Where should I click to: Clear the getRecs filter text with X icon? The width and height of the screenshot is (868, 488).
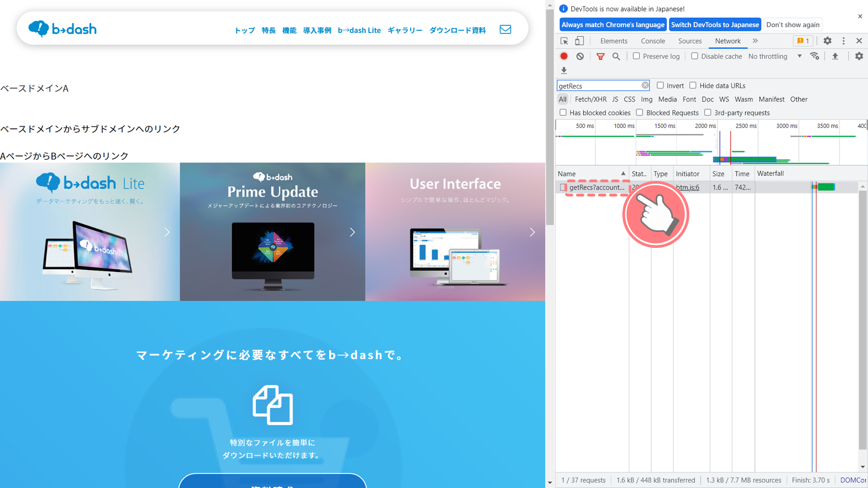[x=645, y=85]
